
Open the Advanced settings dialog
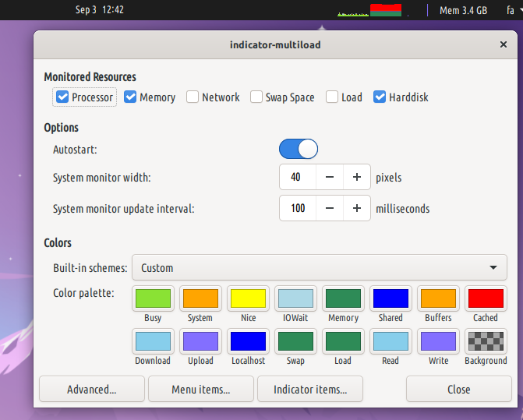tap(92, 389)
